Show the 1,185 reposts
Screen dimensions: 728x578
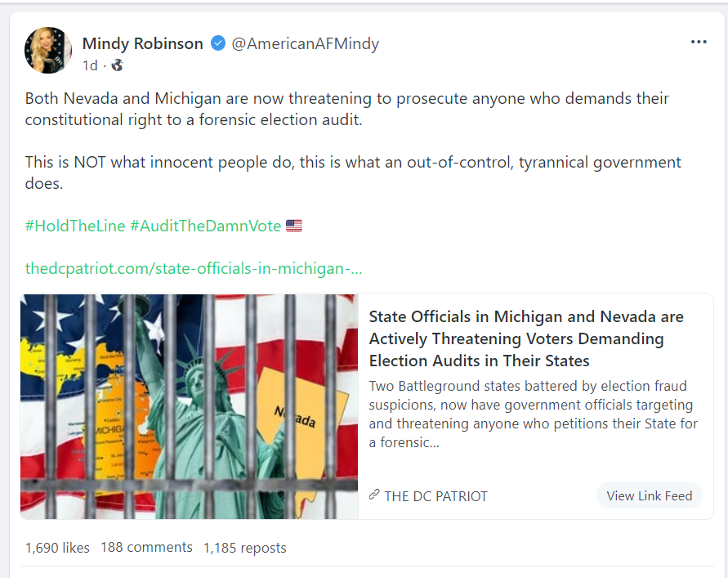pyautogui.click(x=244, y=548)
